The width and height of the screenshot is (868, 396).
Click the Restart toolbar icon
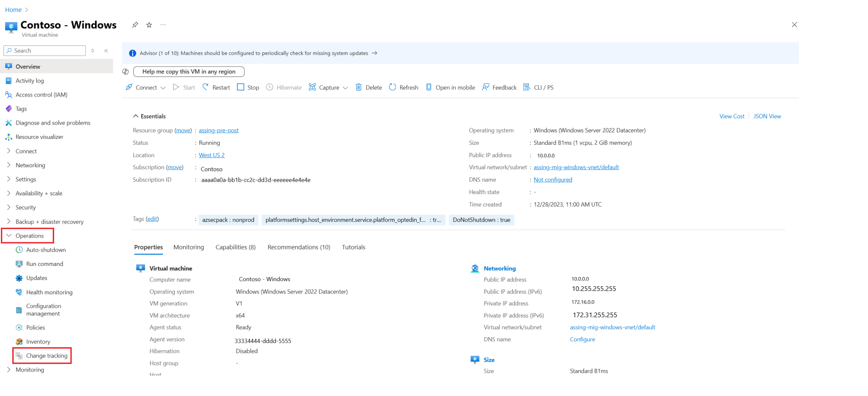point(206,87)
